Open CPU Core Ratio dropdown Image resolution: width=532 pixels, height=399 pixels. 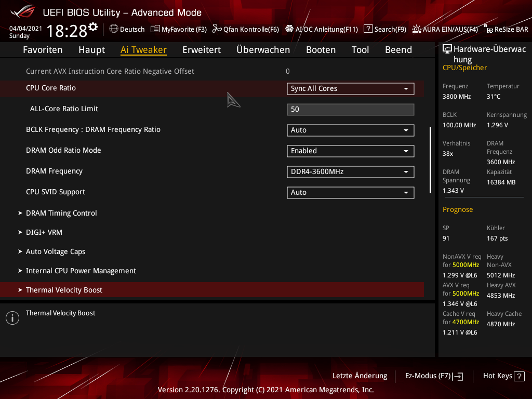coord(351,88)
